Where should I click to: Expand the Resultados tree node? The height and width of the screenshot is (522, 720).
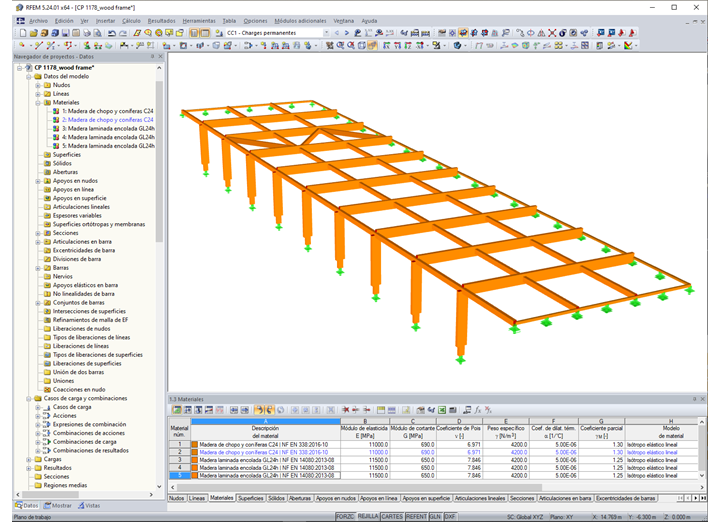coord(29,468)
